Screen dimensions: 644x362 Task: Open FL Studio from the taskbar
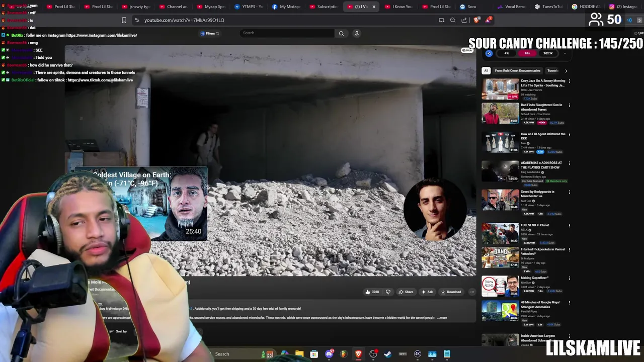(x=344, y=354)
